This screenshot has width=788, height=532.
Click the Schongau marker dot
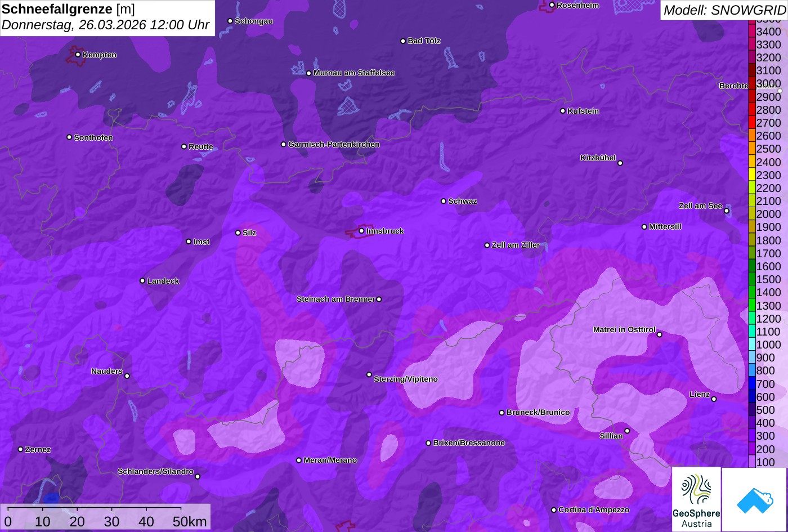pos(230,21)
